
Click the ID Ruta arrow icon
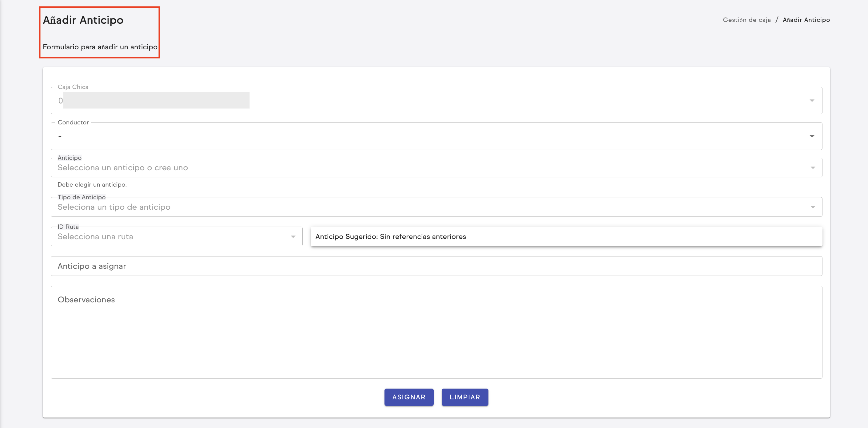coord(293,237)
